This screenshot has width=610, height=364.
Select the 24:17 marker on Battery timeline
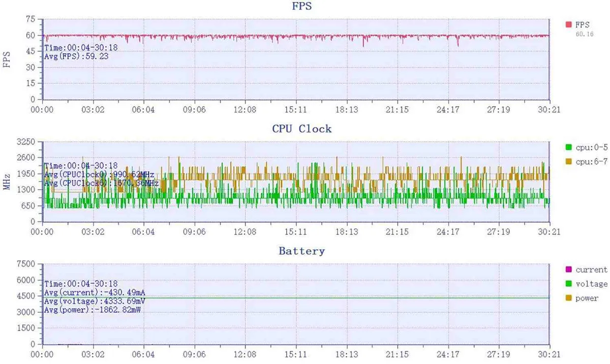(448, 354)
